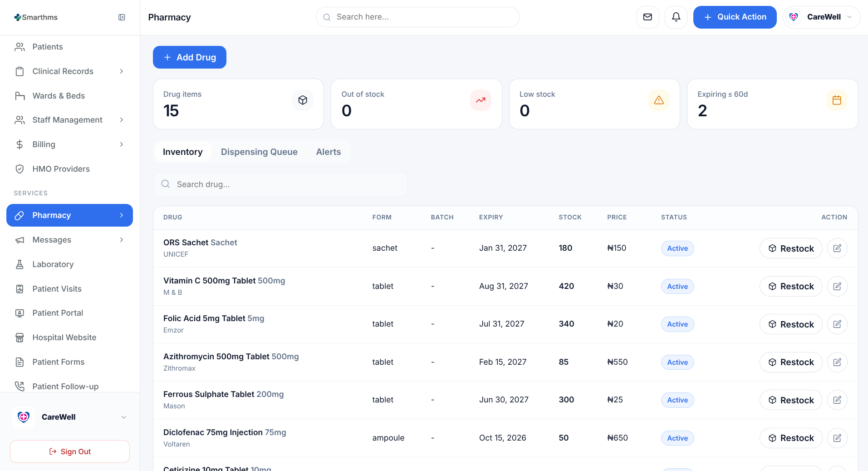This screenshot has width=868, height=471.
Task: Collapse the sidebar panel icon
Action: point(122,17)
